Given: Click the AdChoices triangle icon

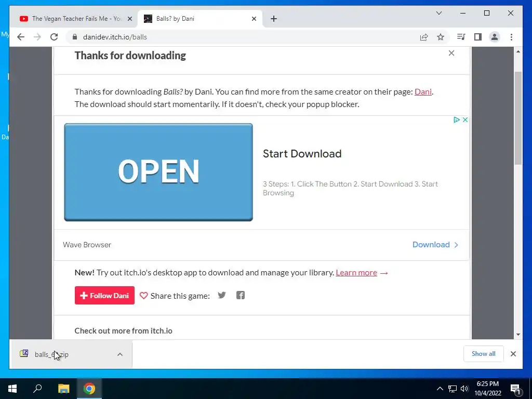Looking at the screenshot, I should pyautogui.click(x=457, y=120).
